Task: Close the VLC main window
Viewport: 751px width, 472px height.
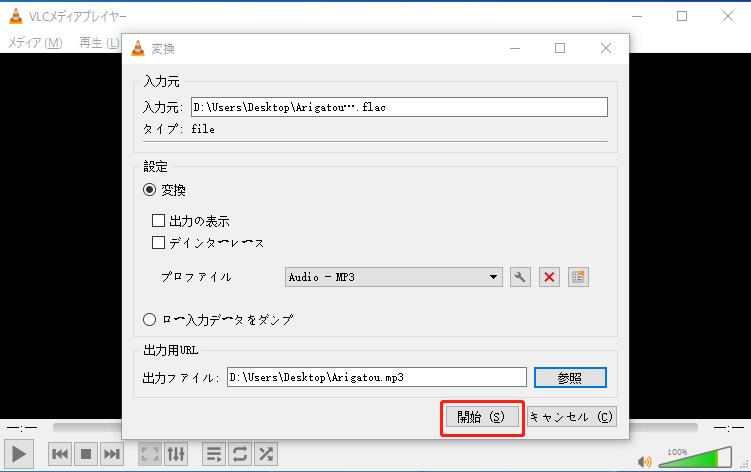Action: pos(728,16)
